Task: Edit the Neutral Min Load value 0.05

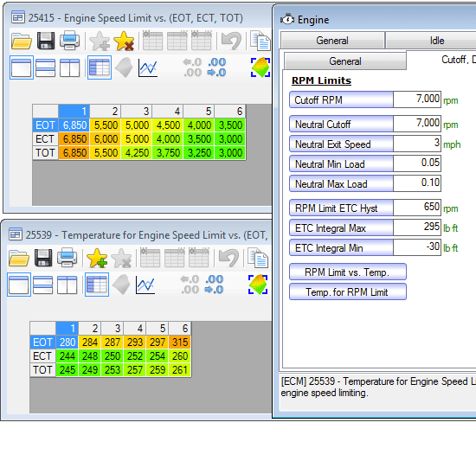Action: coord(417,163)
